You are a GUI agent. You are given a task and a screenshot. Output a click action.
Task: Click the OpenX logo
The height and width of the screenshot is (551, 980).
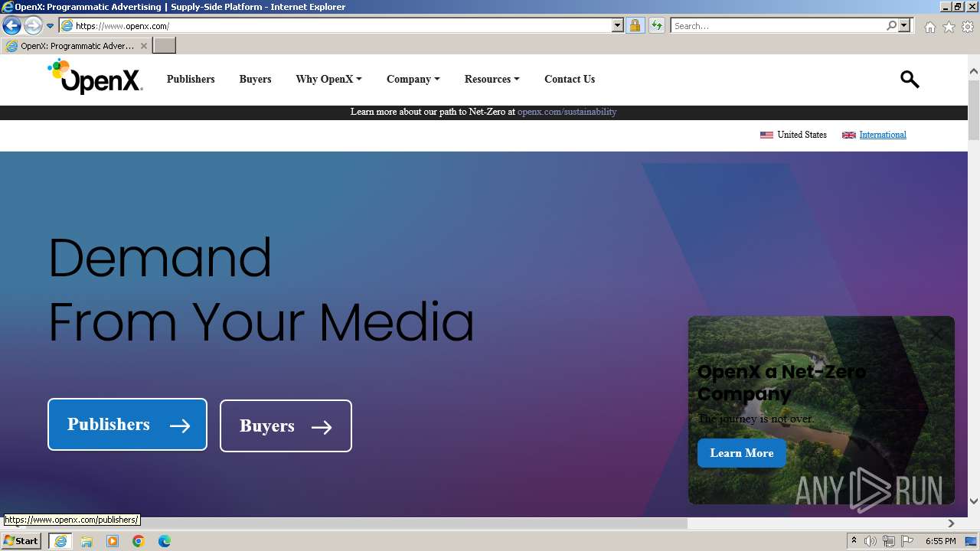95,77
